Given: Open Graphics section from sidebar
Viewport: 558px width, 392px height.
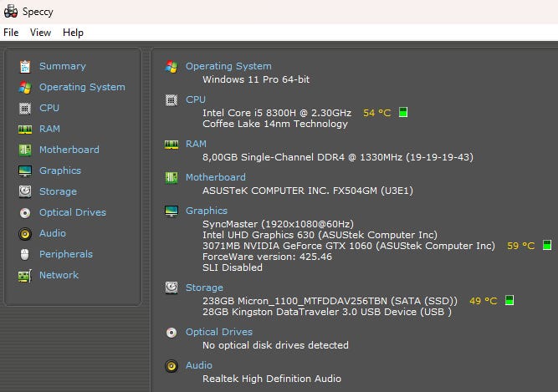Looking at the screenshot, I should point(60,171).
